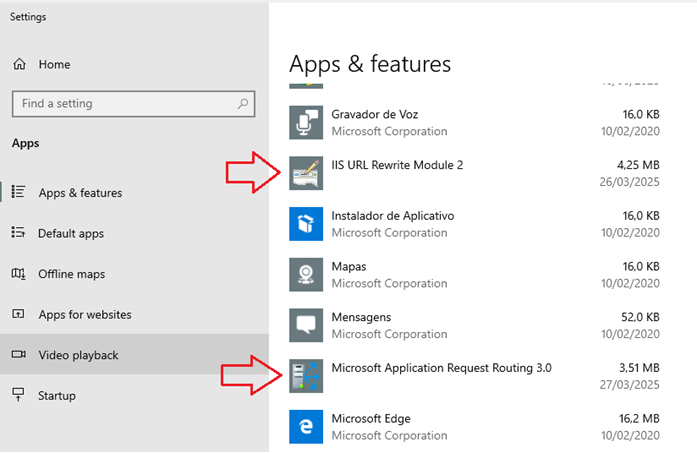This screenshot has width=697, height=453.
Task: Open Default apps section
Action: coord(134,233)
